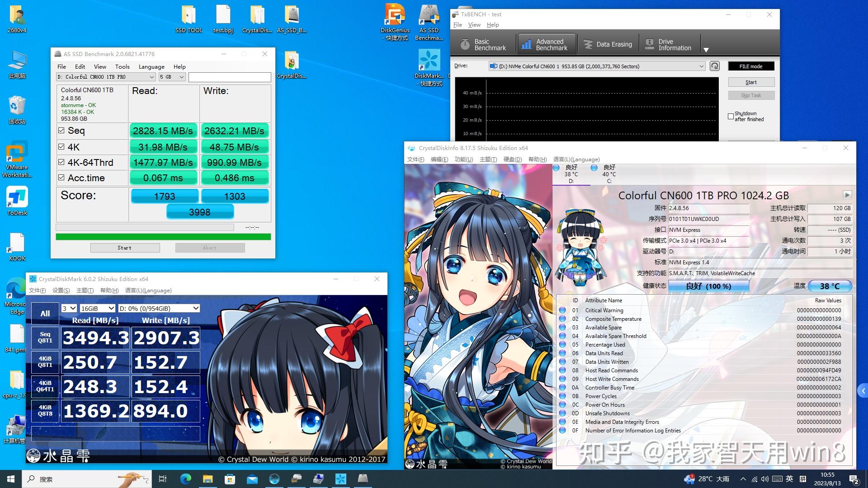
Task: Click the green AS SSD progress bar
Action: (x=163, y=237)
